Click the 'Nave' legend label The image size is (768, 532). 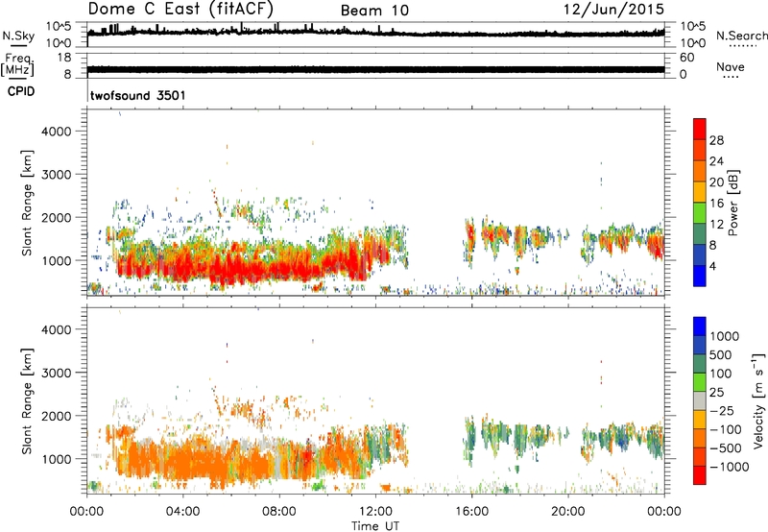[731, 66]
